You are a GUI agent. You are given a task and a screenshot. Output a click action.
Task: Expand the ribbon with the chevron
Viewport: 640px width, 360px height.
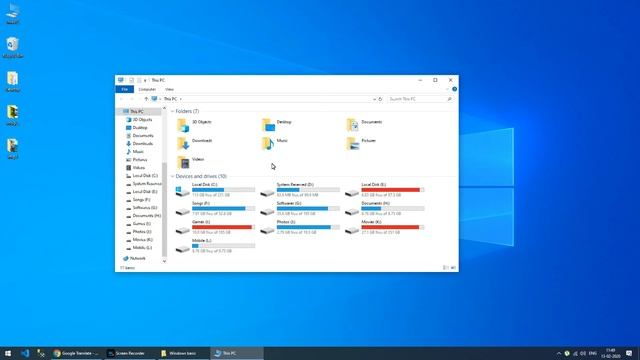tap(447, 89)
